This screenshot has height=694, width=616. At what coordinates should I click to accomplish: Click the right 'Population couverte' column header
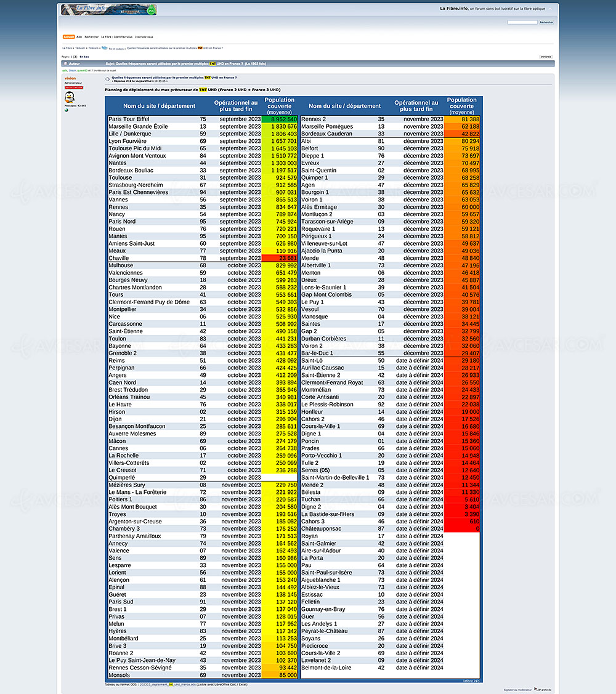point(462,106)
